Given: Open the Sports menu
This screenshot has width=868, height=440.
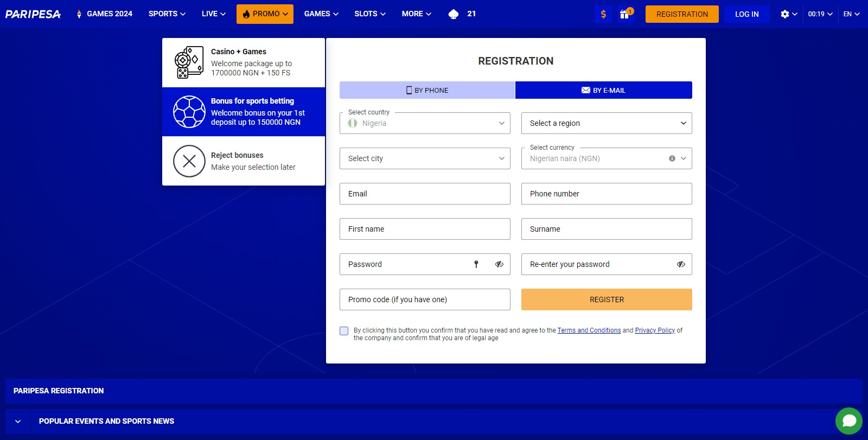Looking at the screenshot, I should [x=167, y=14].
